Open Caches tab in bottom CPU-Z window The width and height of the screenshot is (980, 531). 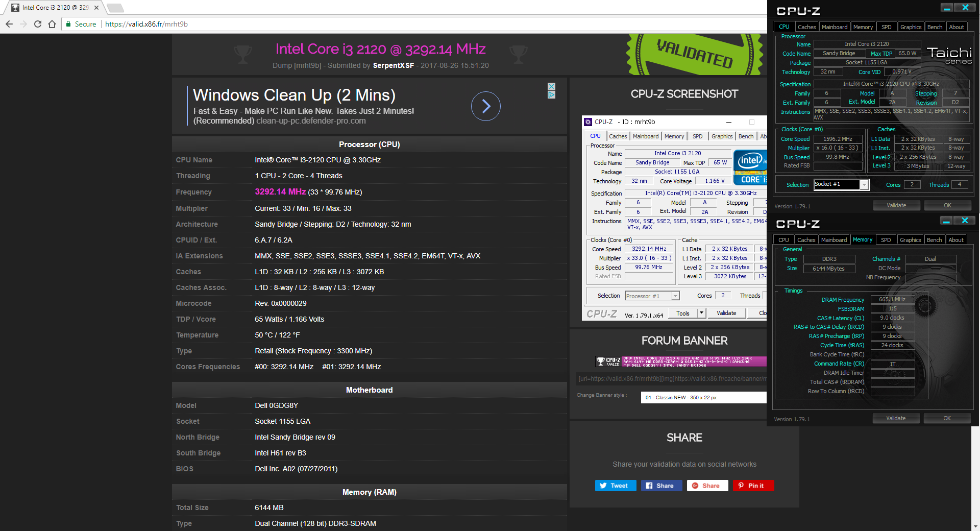tap(806, 240)
